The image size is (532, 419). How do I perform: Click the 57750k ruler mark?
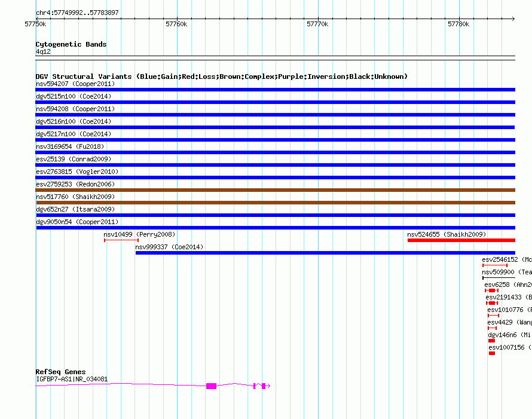tap(35, 24)
